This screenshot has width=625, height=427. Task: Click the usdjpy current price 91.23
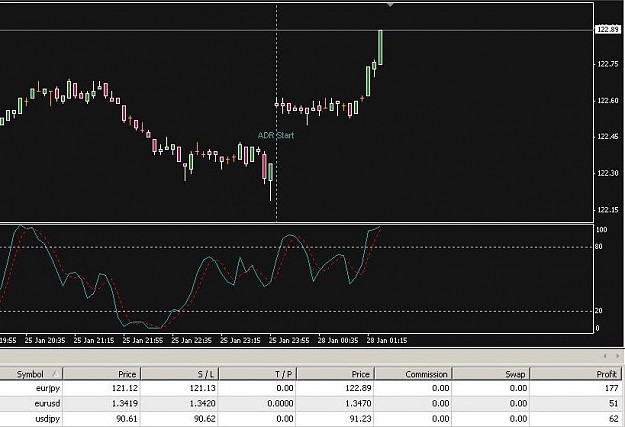click(360, 419)
